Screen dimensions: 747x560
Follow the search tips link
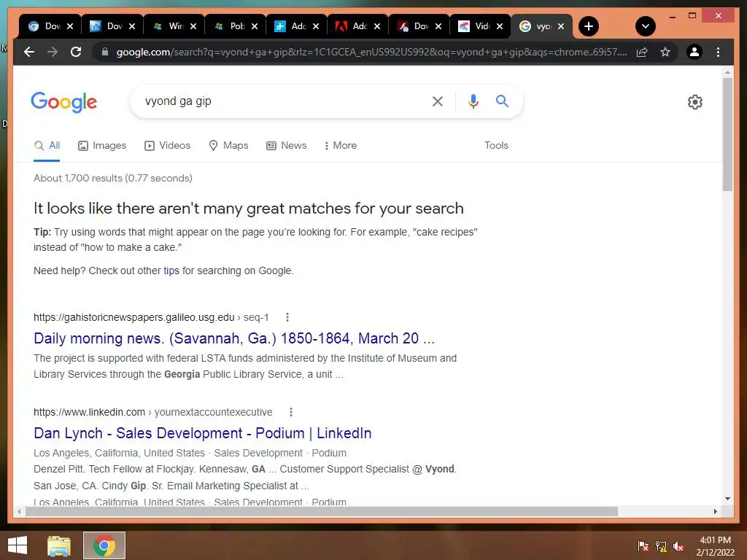[x=171, y=271]
